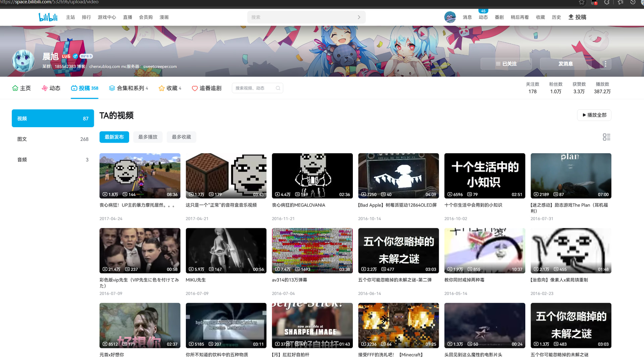Open 肛肛好自拍杆 video thumbnail
Viewport: 644px width, 358px height.
pyautogui.click(x=312, y=325)
